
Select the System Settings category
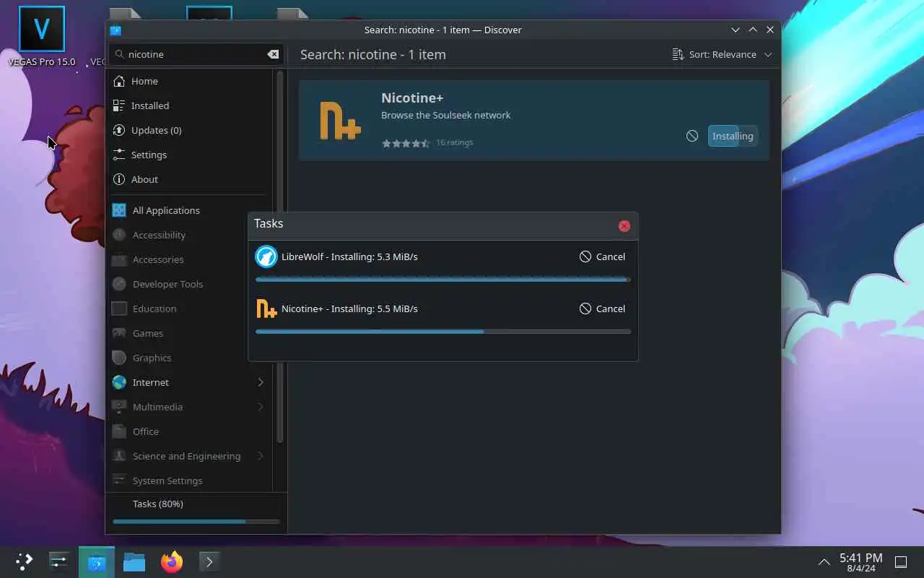[x=189, y=480]
